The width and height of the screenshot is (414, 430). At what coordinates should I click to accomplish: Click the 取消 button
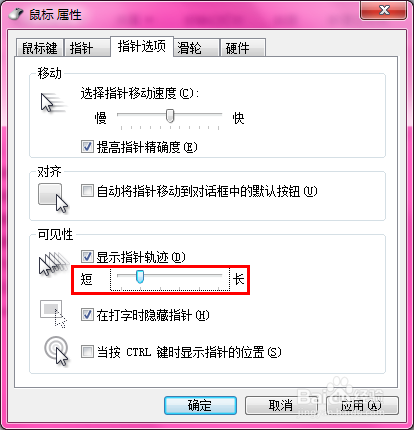point(281,405)
